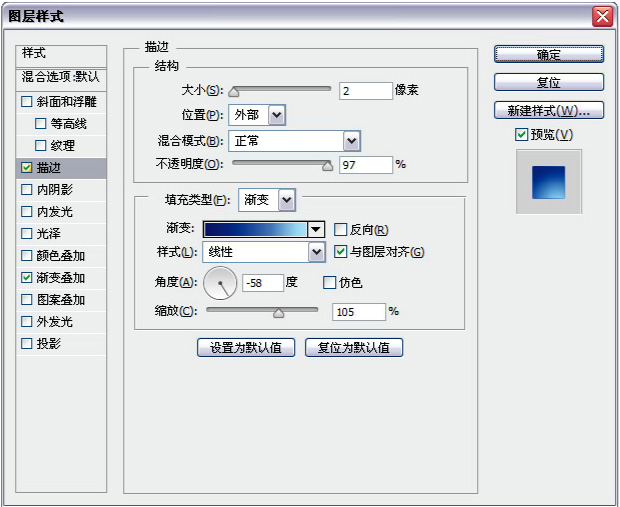
Task: Click the 确定 button
Action: (548, 54)
